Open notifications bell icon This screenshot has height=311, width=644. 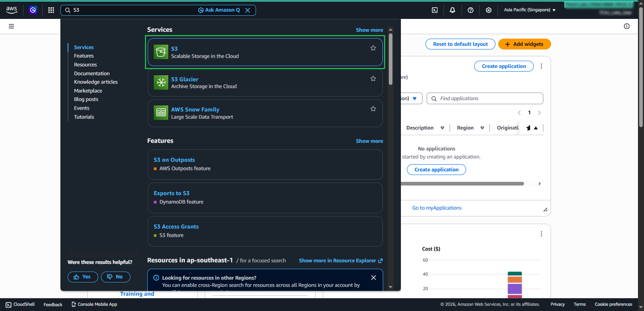pyautogui.click(x=452, y=10)
